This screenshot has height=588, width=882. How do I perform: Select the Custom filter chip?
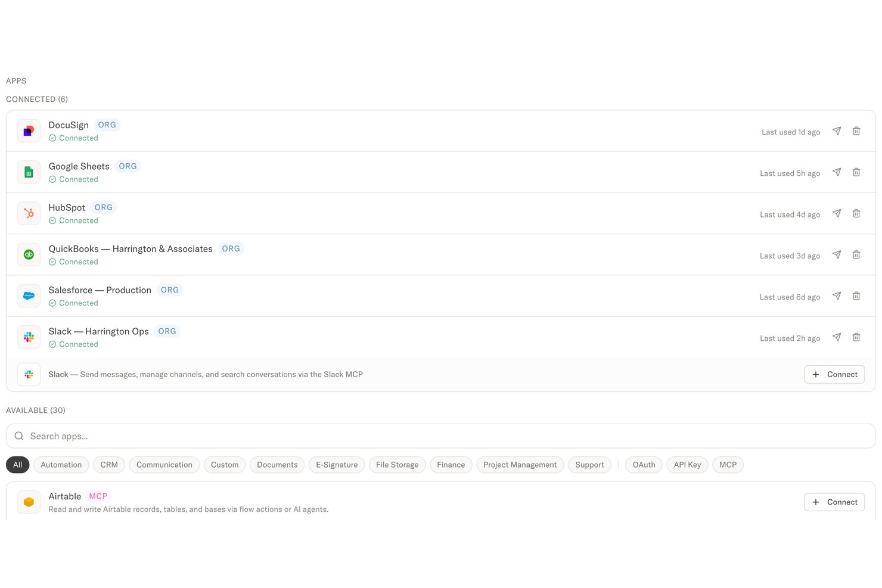pyautogui.click(x=225, y=465)
